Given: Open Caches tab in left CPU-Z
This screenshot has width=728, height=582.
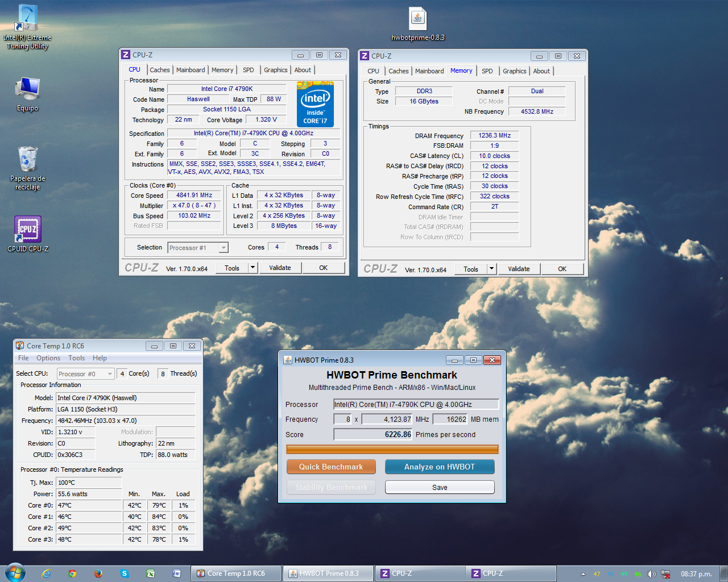Looking at the screenshot, I should (160, 70).
